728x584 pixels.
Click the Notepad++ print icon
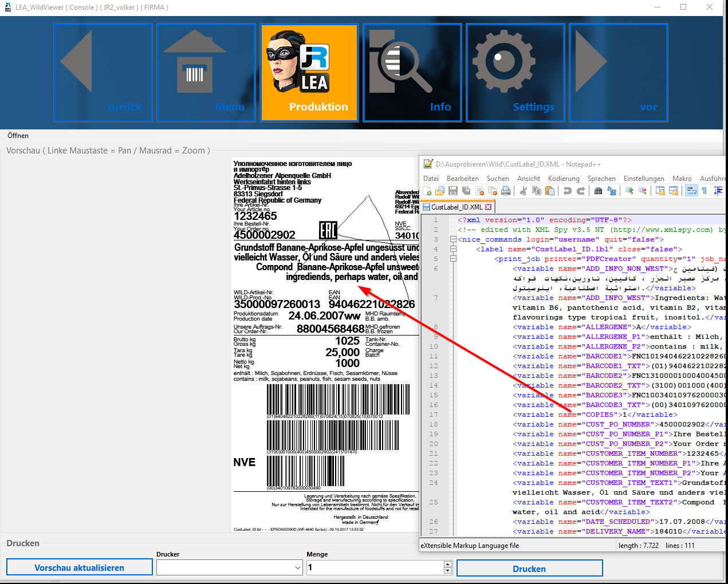[x=506, y=191]
